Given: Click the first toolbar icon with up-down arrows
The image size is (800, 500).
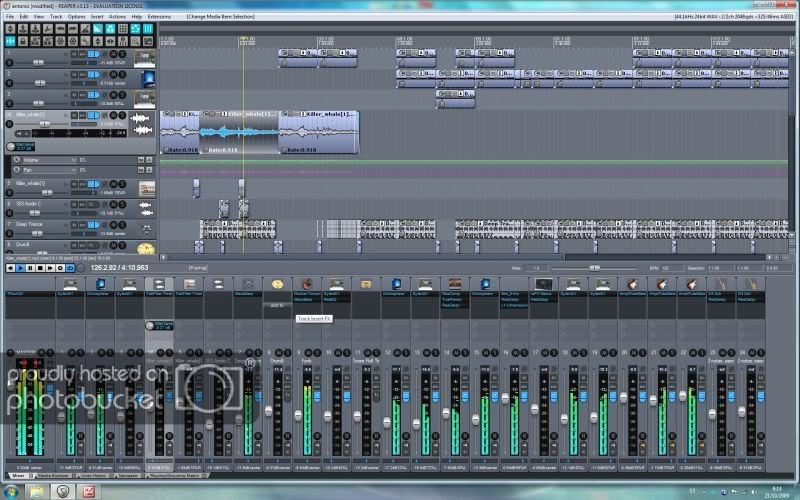Looking at the screenshot, I should (x=10, y=29).
